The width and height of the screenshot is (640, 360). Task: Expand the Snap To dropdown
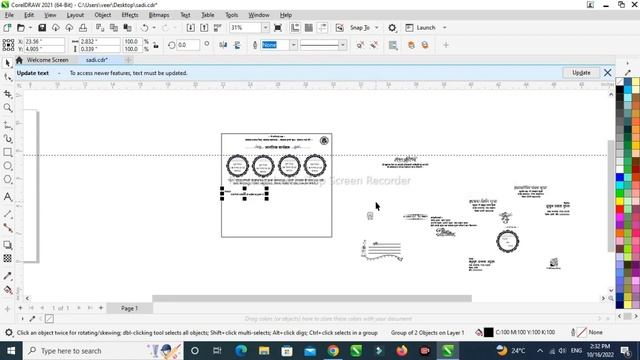377,28
